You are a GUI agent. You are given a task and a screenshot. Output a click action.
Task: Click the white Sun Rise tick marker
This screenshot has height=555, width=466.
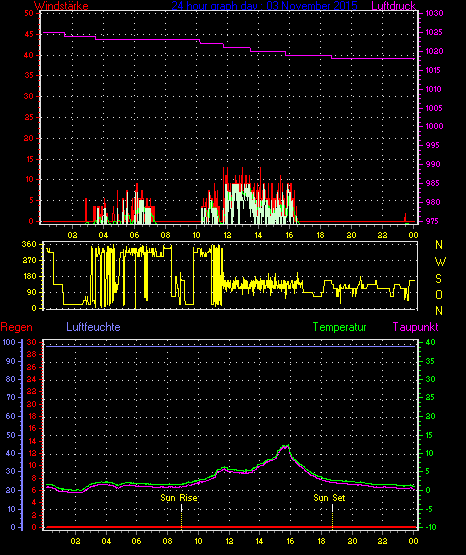click(182, 508)
